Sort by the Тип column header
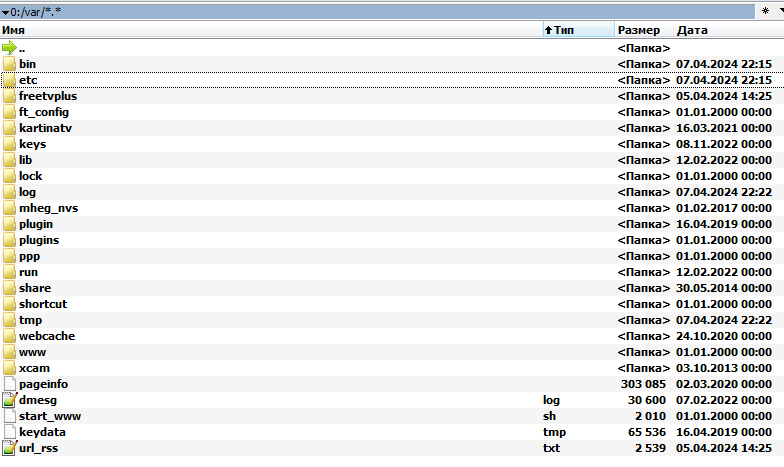 tap(577, 30)
